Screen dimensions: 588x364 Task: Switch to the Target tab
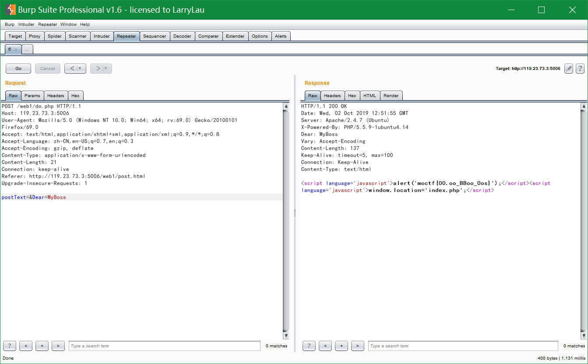coord(15,36)
